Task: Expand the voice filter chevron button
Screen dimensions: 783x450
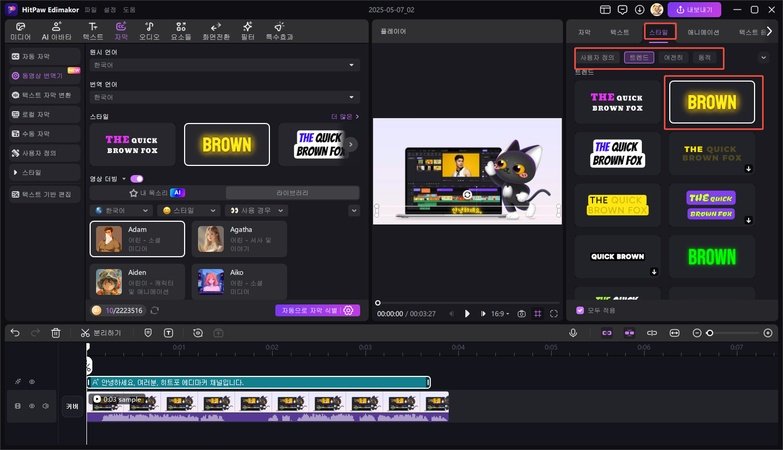Action: click(354, 211)
